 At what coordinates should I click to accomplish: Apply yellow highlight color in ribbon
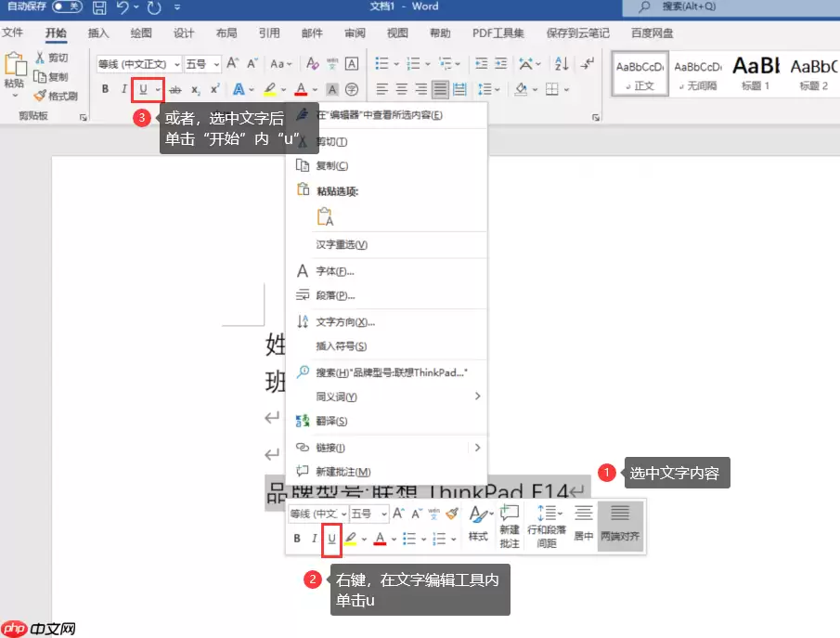click(x=269, y=89)
